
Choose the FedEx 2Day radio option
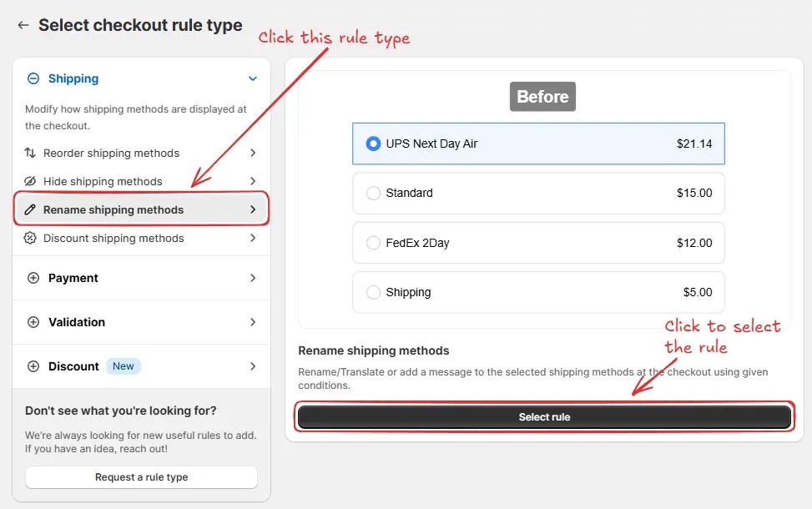click(x=373, y=243)
